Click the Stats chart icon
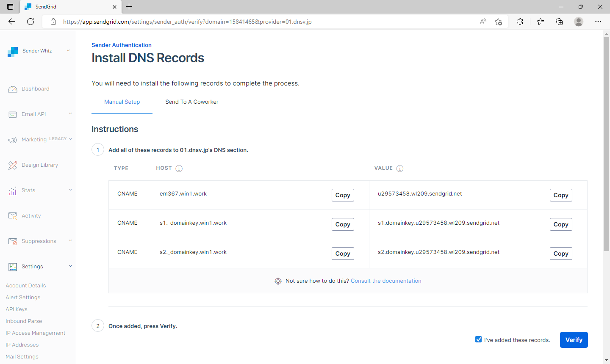The image size is (610, 364). point(13,191)
